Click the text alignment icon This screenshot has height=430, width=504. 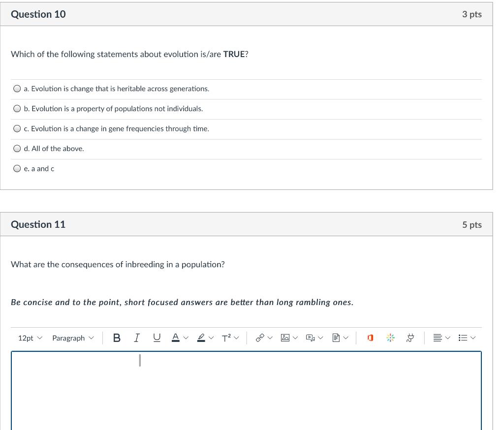coord(437,338)
